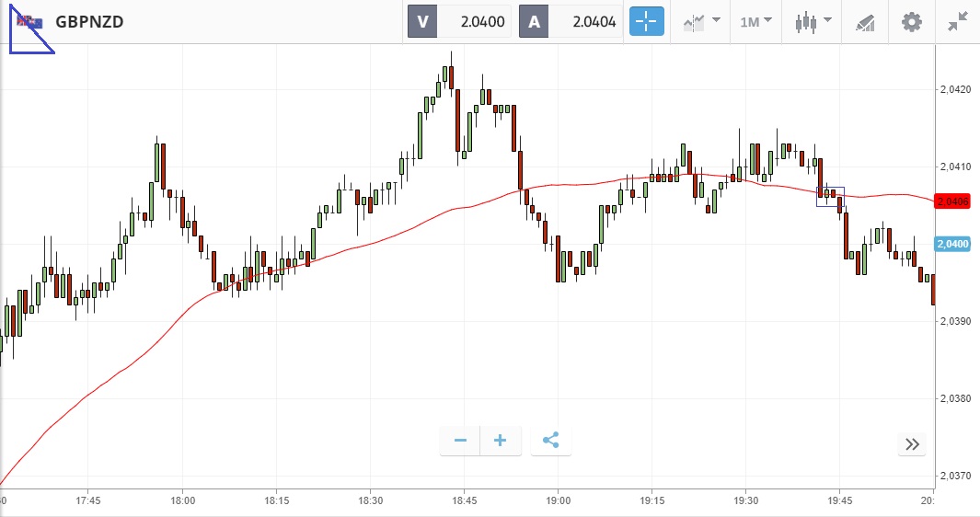Select the GBPNZD symbol name
This screenshot has height=517, width=980.
pos(89,22)
